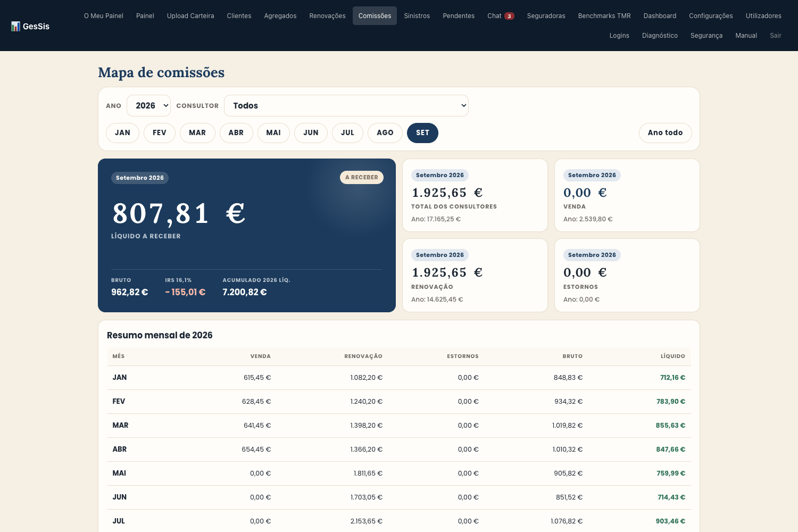Screen dimensions: 798x532
Task: Open Segurança link
Action: pyautogui.click(x=706, y=36)
